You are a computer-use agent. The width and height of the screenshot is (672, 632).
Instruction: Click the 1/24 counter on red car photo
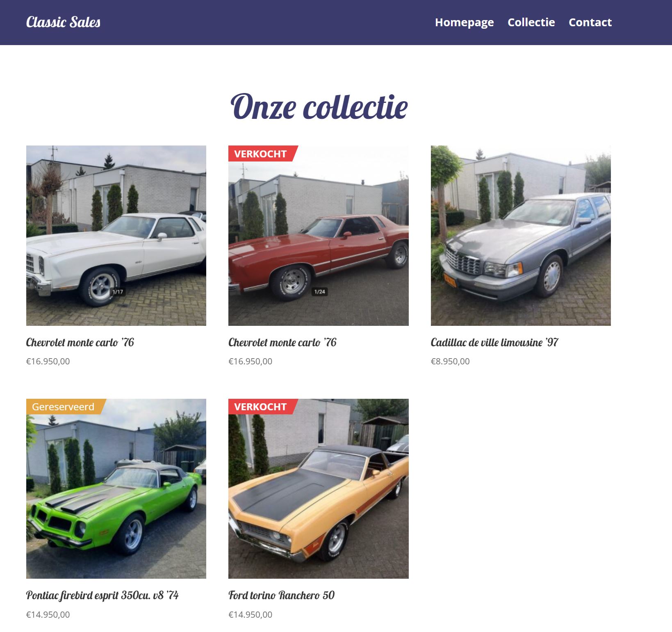(x=319, y=292)
